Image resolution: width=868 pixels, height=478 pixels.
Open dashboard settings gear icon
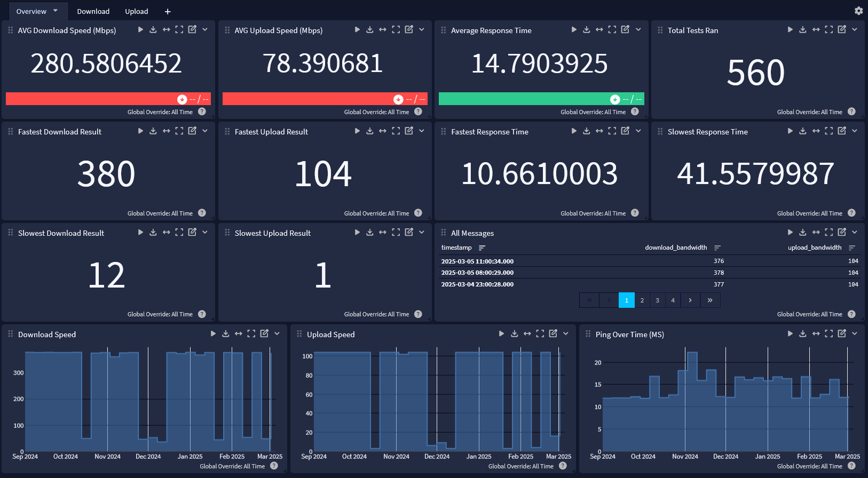(x=858, y=11)
